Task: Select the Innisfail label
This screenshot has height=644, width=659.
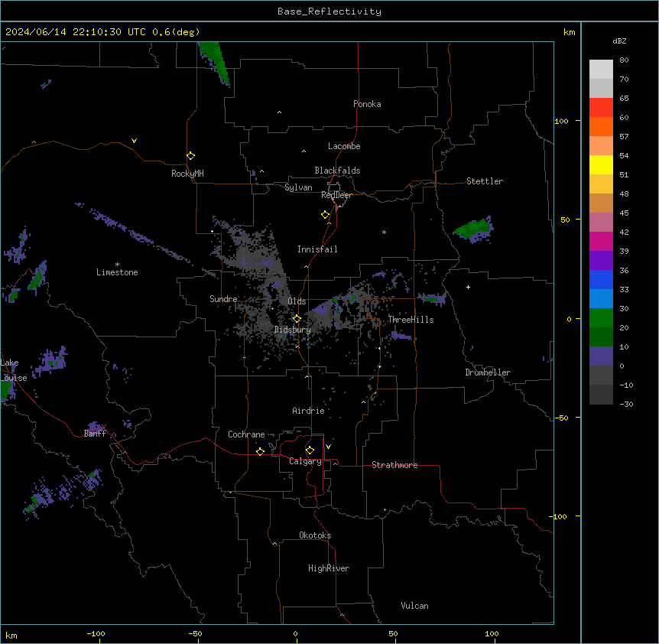Action: coord(317,249)
